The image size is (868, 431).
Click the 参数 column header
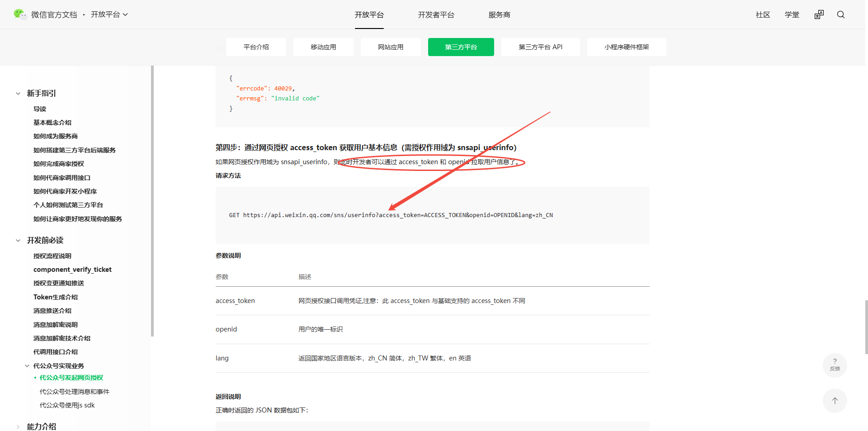click(x=222, y=277)
